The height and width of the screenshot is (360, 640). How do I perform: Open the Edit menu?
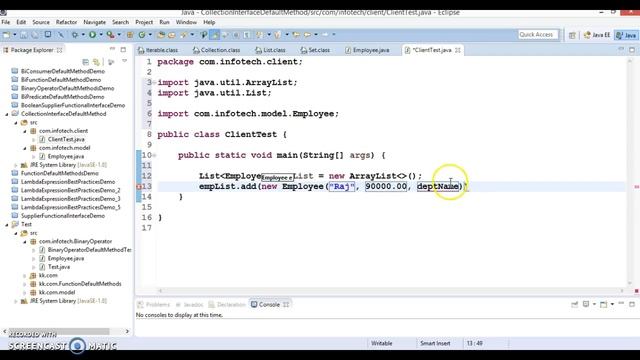(21, 22)
